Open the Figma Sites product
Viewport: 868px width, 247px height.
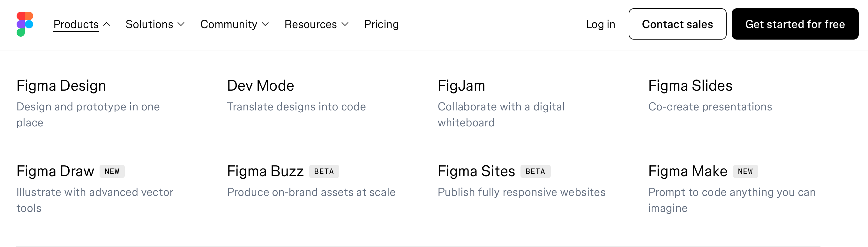(x=476, y=171)
